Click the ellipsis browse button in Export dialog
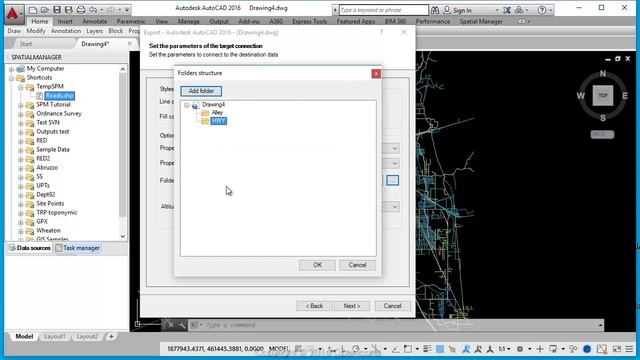640x360 pixels. (x=393, y=180)
